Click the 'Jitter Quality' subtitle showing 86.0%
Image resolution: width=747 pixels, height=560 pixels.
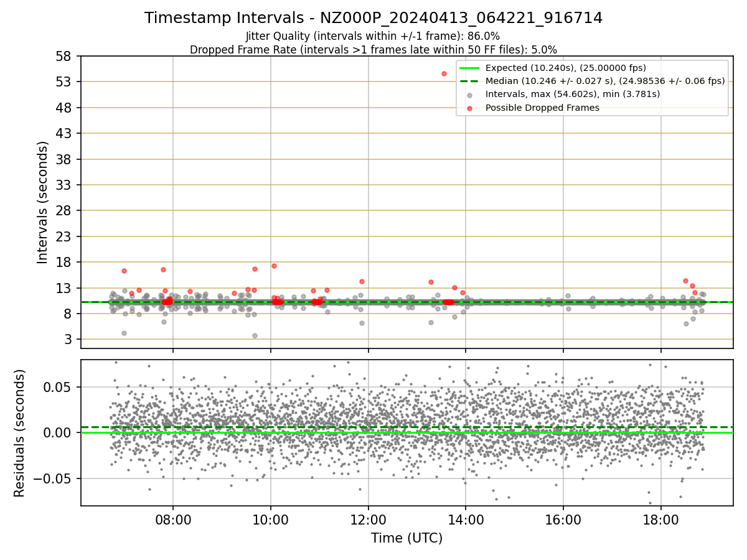(373, 36)
